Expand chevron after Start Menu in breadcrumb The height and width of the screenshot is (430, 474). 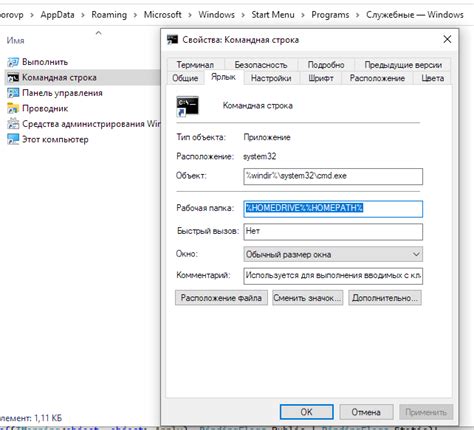(x=303, y=15)
